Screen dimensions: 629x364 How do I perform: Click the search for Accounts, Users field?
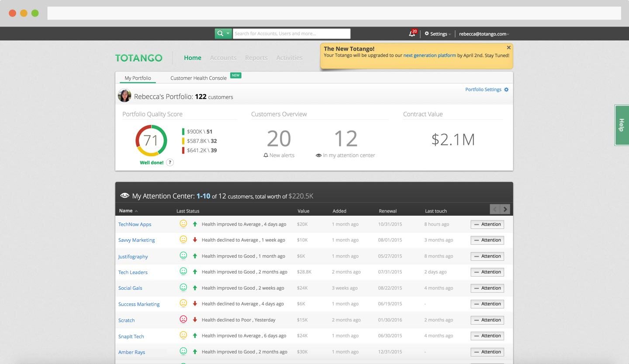291,34
